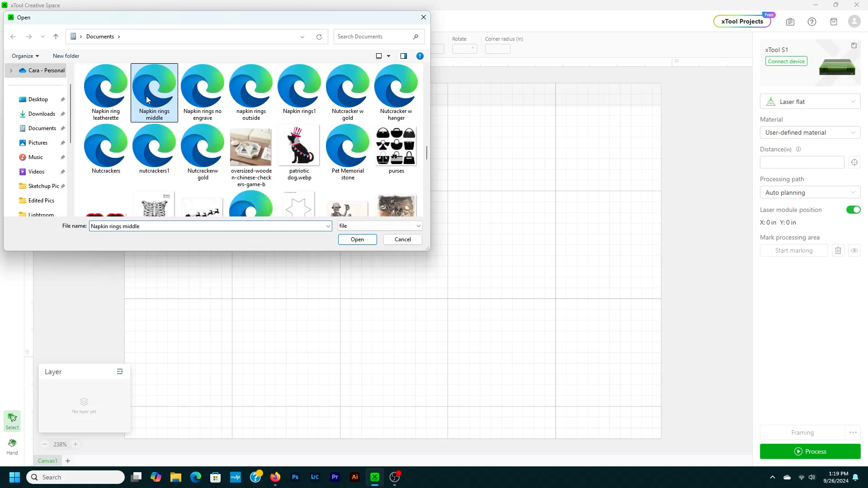Image resolution: width=868 pixels, height=488 pixels.
Task: Open Photoshop from the taskbar
Action: click(x=295, y=477)
